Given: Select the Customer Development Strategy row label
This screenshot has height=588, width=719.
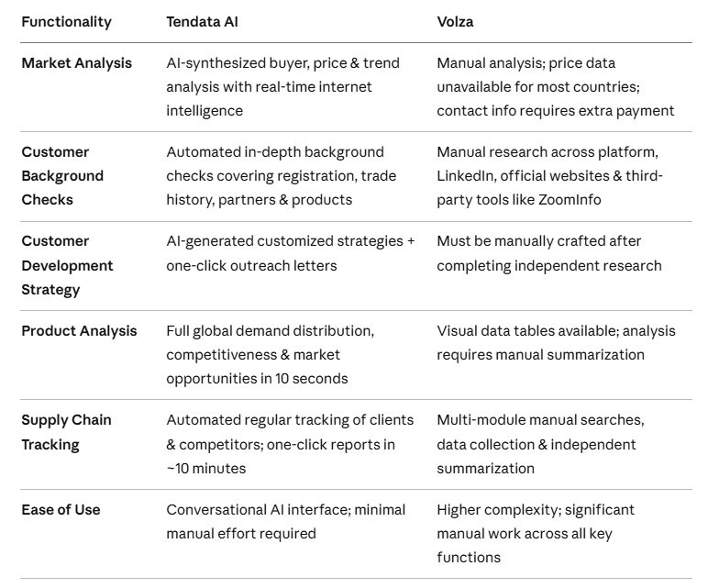Looking at the screenshot, I should pyautogui.click(x=67, y=266).
